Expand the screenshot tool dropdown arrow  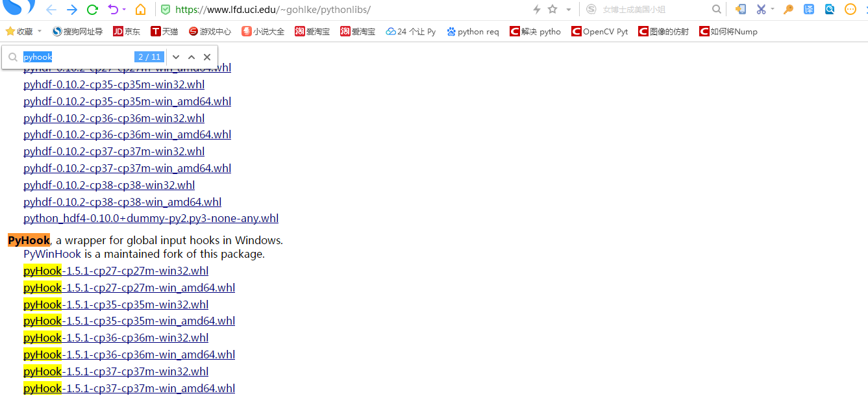pos(773,10)
